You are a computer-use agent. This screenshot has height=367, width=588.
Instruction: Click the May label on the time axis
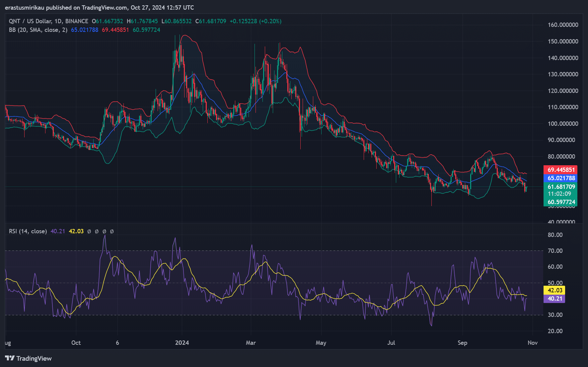(x=321, y=343)
